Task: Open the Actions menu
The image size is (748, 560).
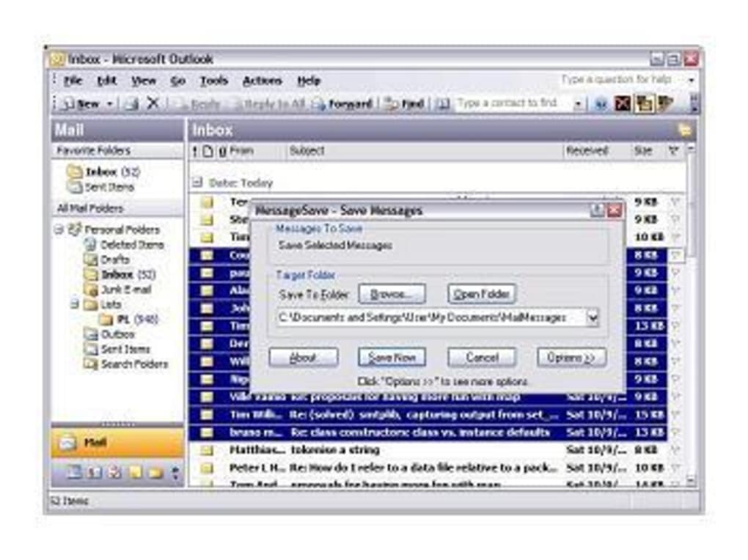Action: click(262, 81)
